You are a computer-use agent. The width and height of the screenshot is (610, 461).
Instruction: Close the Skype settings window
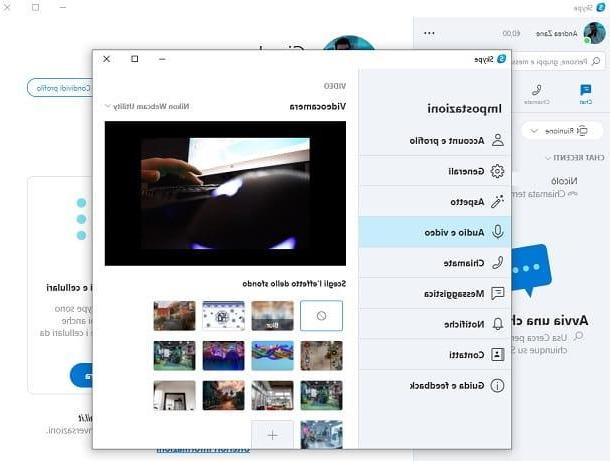(107, 59)
